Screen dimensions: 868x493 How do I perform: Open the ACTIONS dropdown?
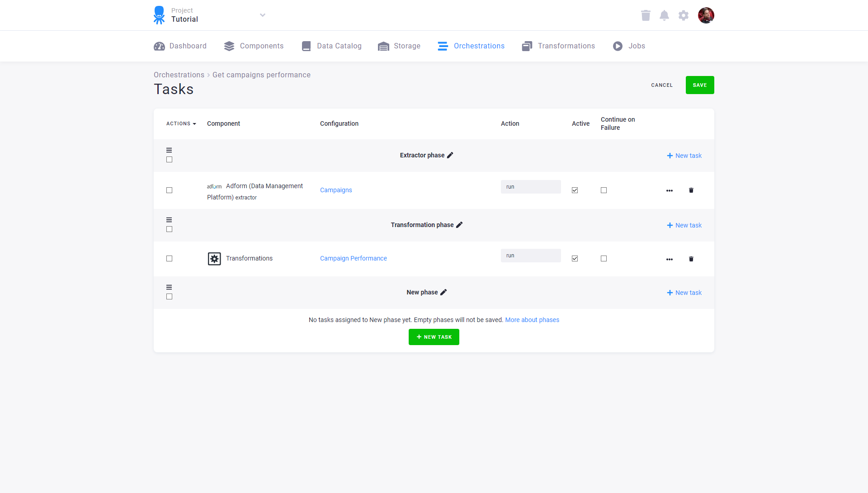(x=180, y=123)
